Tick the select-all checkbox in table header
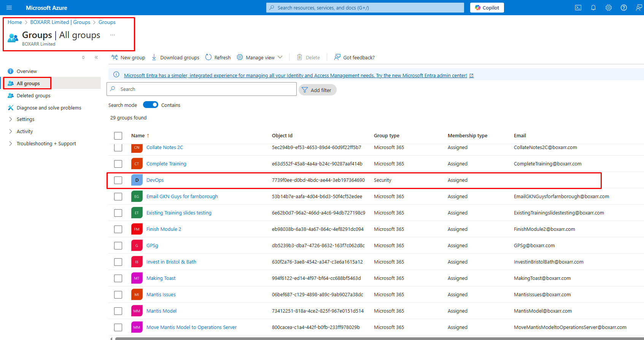Viewport: 644px width, 340px height. [118, 136]
